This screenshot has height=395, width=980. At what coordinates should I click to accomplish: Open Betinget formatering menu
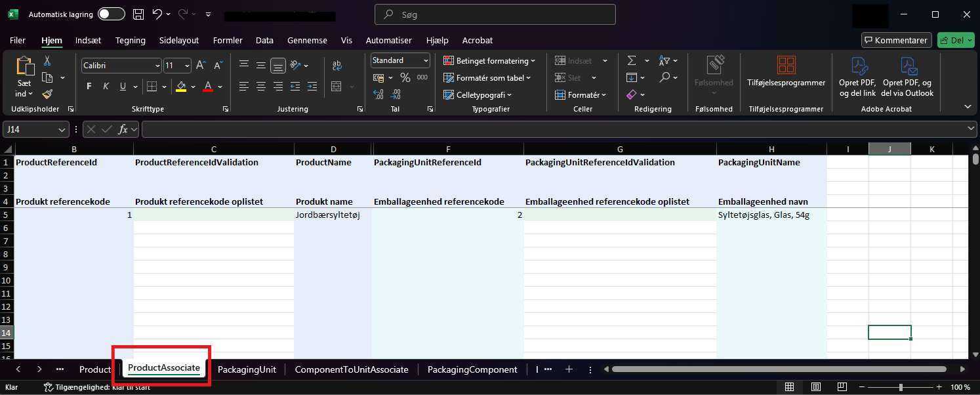tap(489, 60)
